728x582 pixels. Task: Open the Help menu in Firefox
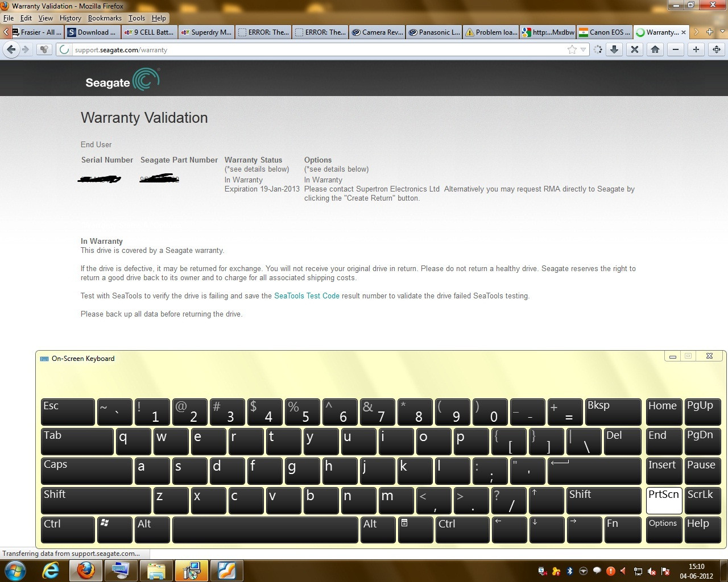pyautogui.click(x=159, y=18)
